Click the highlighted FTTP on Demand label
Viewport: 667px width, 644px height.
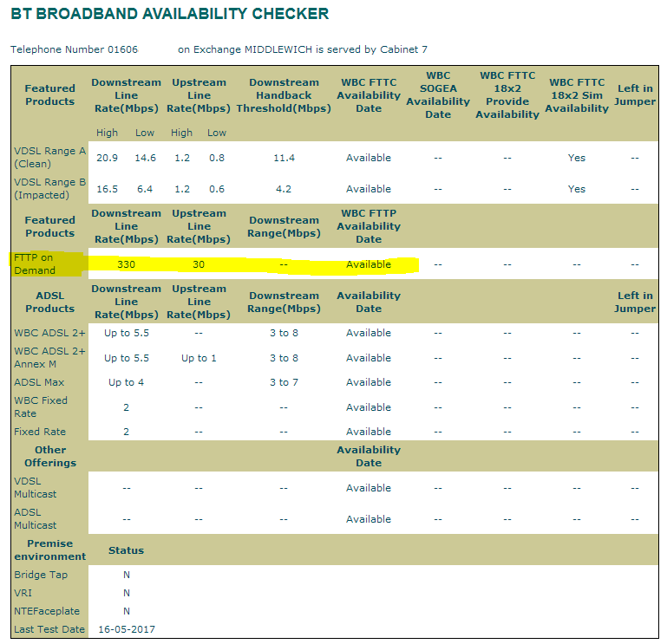tap(35, 263)
